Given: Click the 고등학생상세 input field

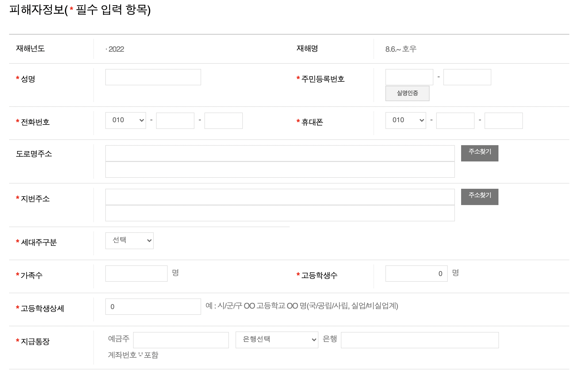Looking at the screenshot, I should tap(153, 306).
